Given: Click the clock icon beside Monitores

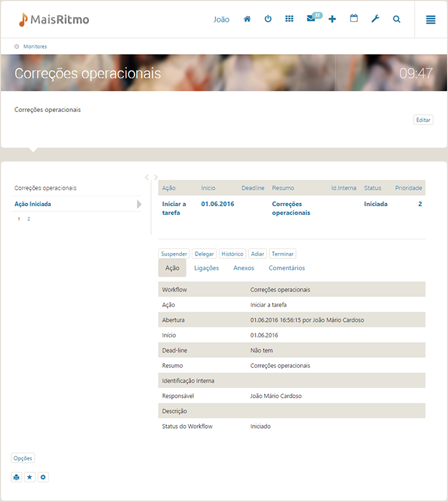Looking at the screenshot, I should click(16, 47).
